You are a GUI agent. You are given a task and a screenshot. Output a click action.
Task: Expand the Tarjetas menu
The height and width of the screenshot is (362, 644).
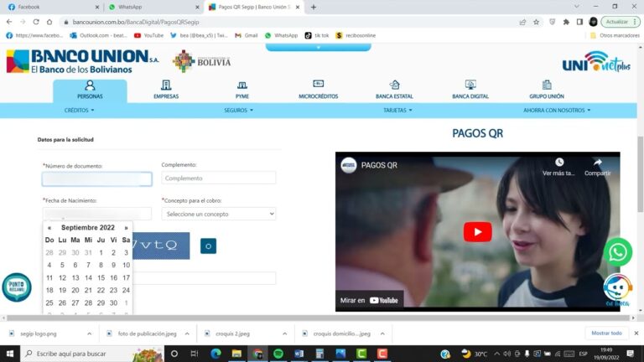point(397,111)
